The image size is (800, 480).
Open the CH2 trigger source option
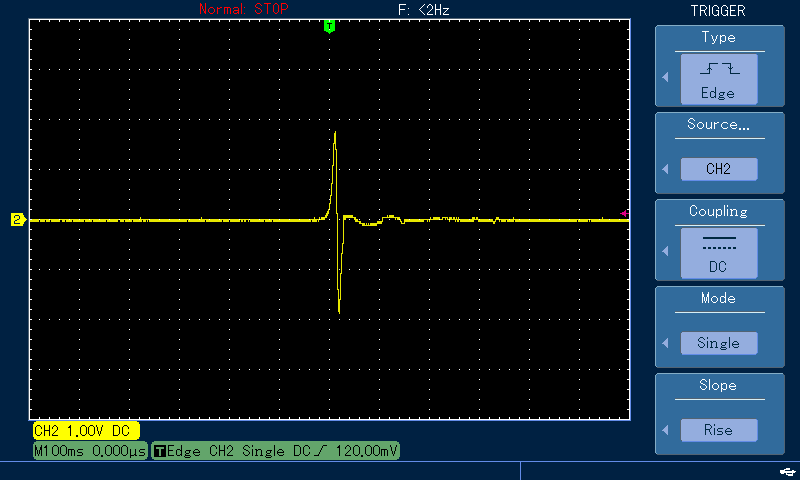[x=718, y=169]
